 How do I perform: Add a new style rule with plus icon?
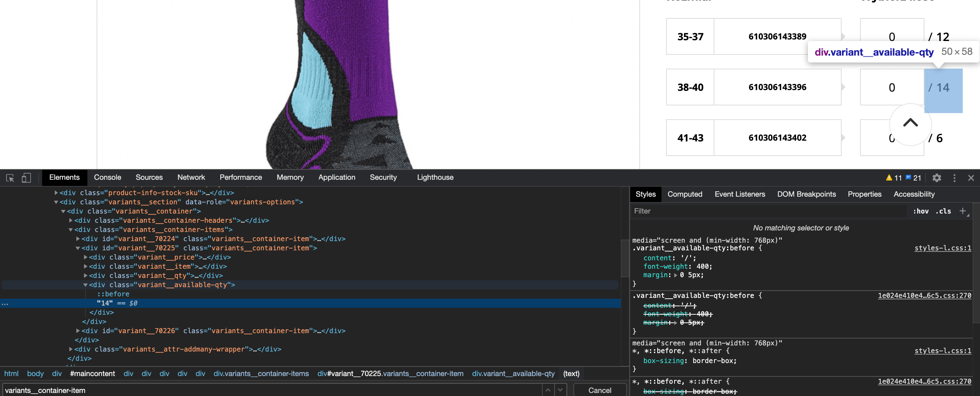pos(962,211)
